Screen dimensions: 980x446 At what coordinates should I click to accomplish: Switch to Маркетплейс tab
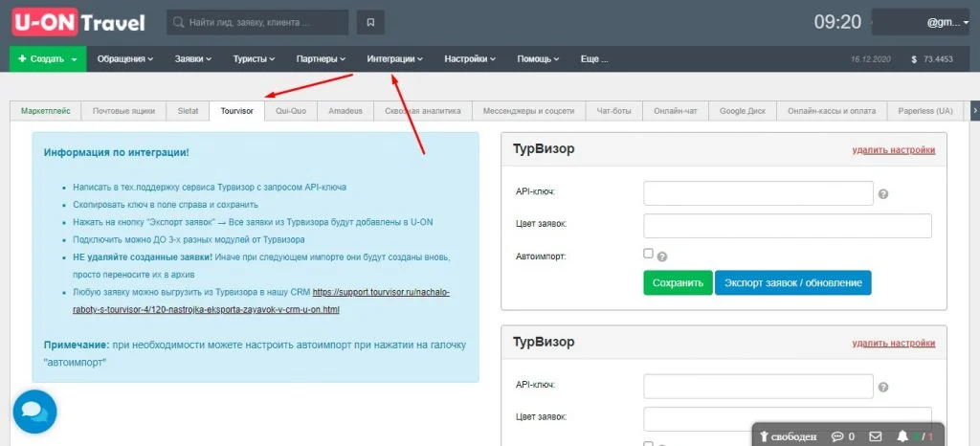[x=46, y=111]
